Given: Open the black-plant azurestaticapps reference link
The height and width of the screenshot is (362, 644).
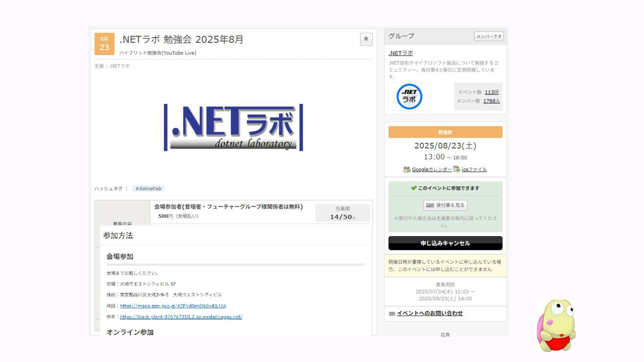Looking at the screenshot, I should click(181, 317).
